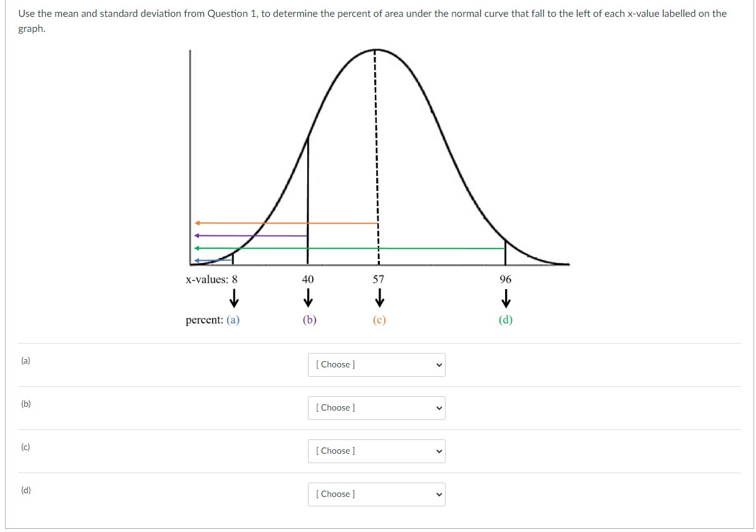Screen dimensions: 756x532
Task: Click the green leftward arrow on the graph
Action: (344, 248)
